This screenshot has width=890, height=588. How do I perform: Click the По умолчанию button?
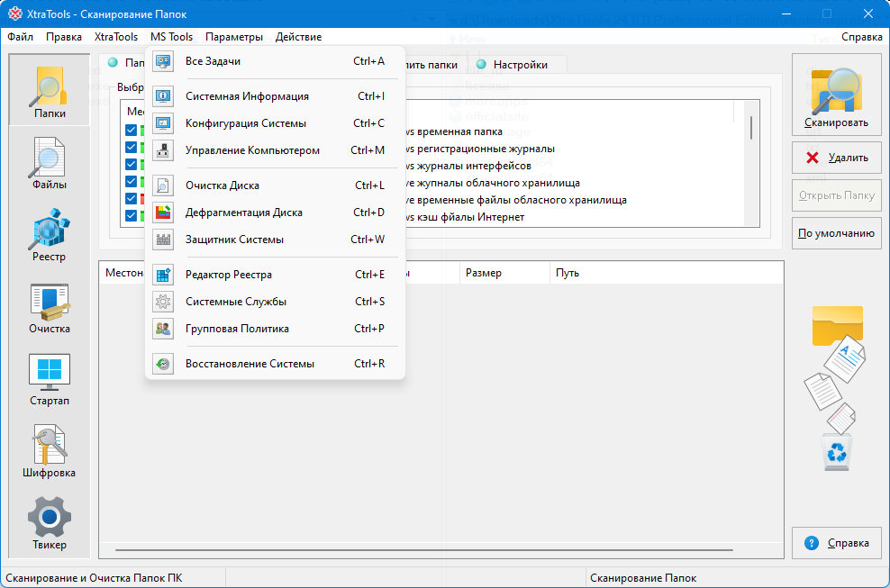pyautogui.click(x=837, y=233)
